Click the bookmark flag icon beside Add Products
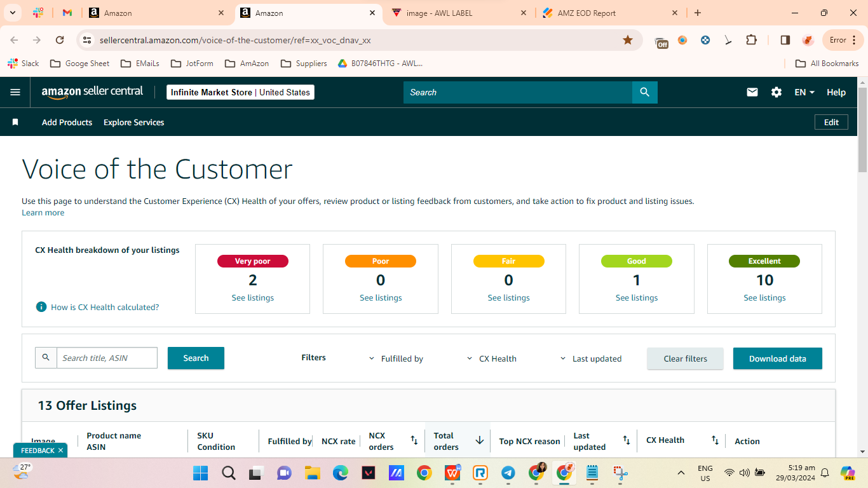 (x=15, y=122)
